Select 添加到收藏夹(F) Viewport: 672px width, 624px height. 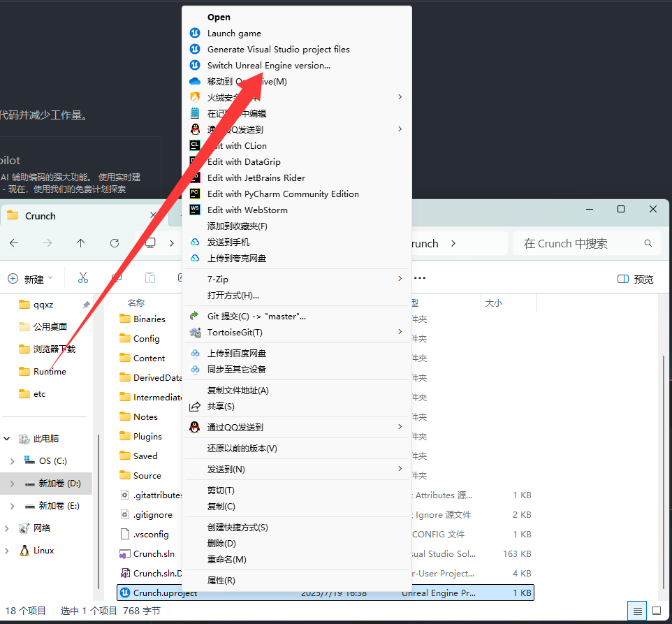pyautogui.click(x=238, y=226)
